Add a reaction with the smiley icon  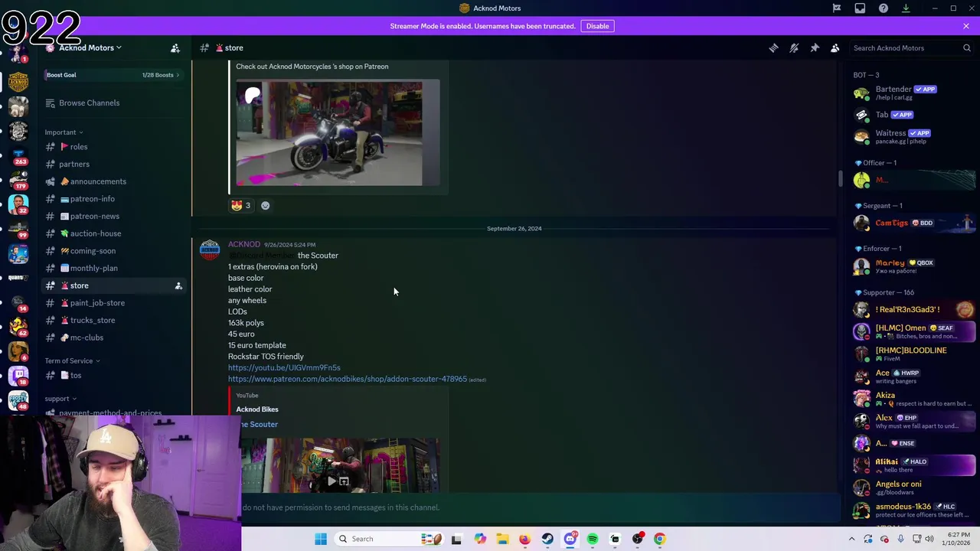pyautogui.click(x=265, y=205)
